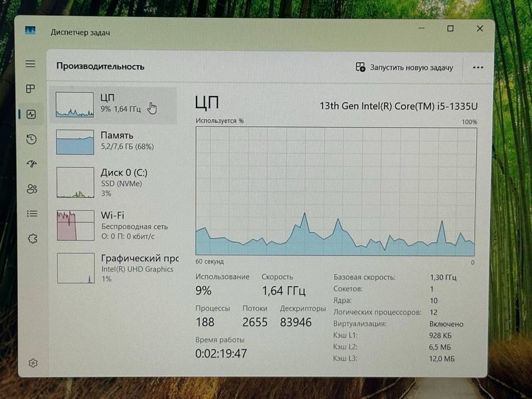
Task: Click the Дескрипторы count 83946
Action: (295, 322)
